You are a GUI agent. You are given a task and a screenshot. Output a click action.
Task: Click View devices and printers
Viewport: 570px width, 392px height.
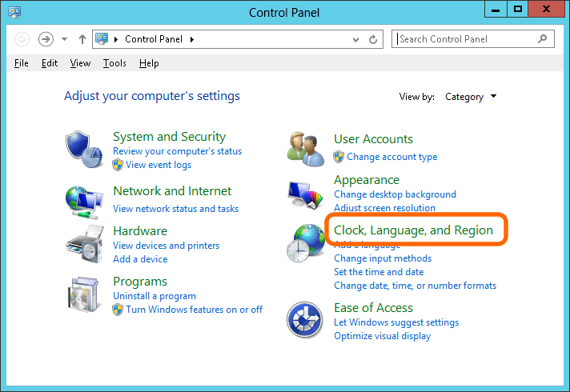click(x=167, y=246)
